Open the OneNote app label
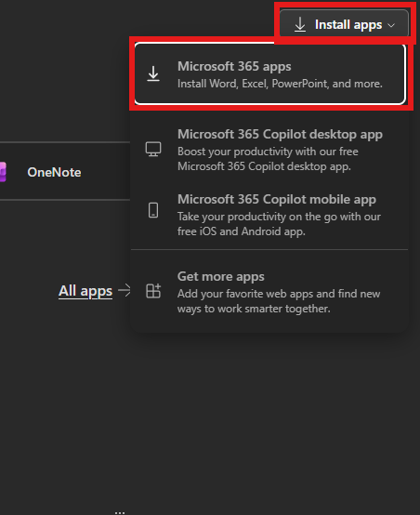This screenshot has height=515, width=420. pyautogui.click(x=54, y=172)
